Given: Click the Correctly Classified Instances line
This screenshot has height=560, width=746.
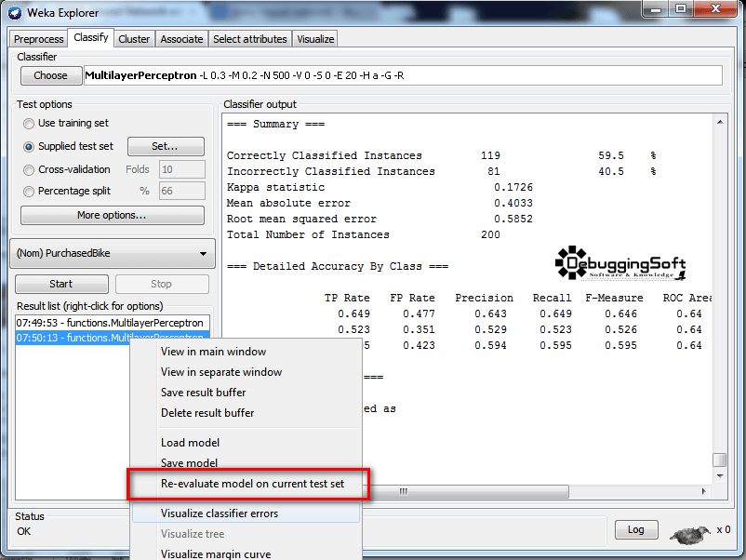Looking at the screenshot, I should 442,155.
